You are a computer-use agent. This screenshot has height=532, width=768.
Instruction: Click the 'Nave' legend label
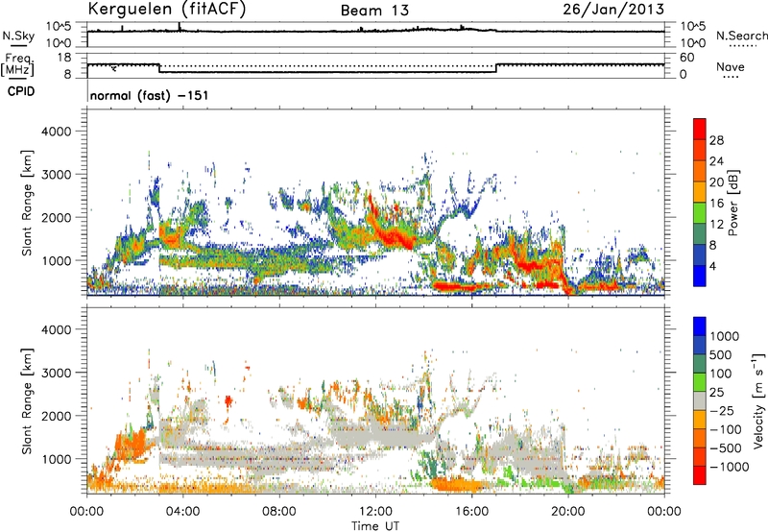(731, 66)
